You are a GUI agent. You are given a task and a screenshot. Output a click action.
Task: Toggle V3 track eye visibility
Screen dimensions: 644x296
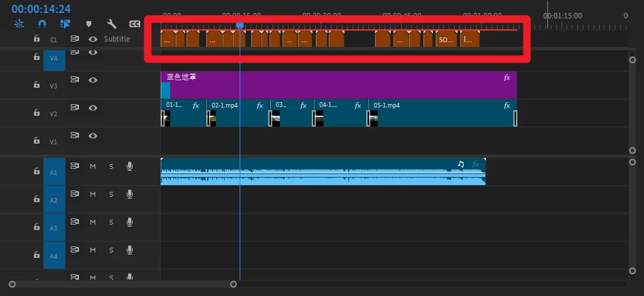coord(93,80)
